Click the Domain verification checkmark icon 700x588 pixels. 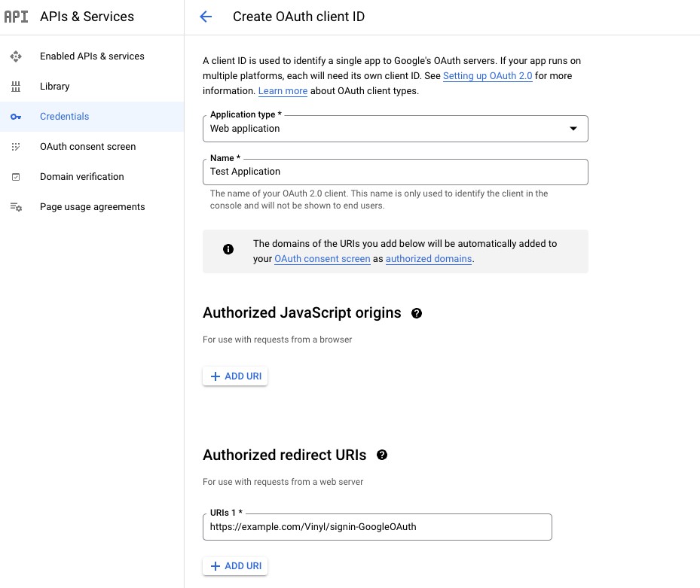click(x=16, y=176)
